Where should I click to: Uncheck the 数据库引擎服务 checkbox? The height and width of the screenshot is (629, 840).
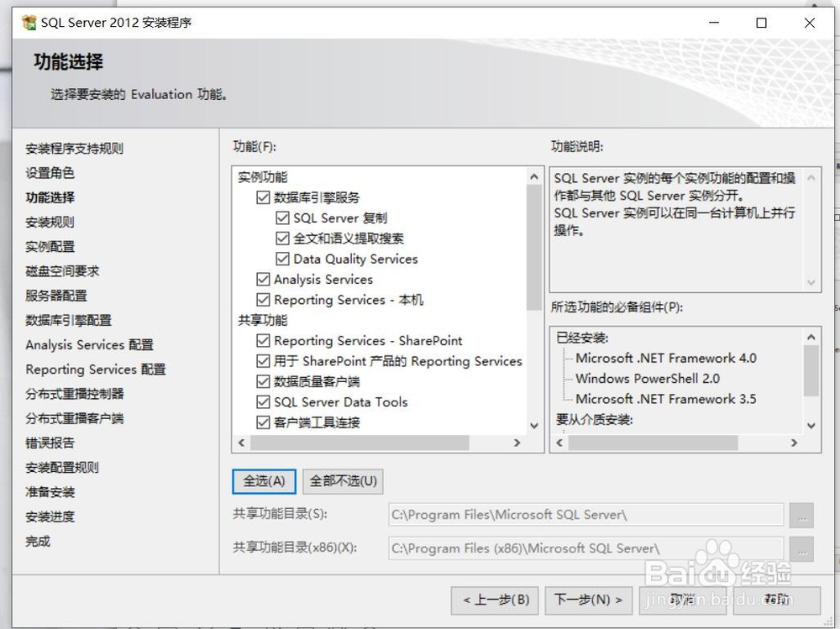[263, 197]
